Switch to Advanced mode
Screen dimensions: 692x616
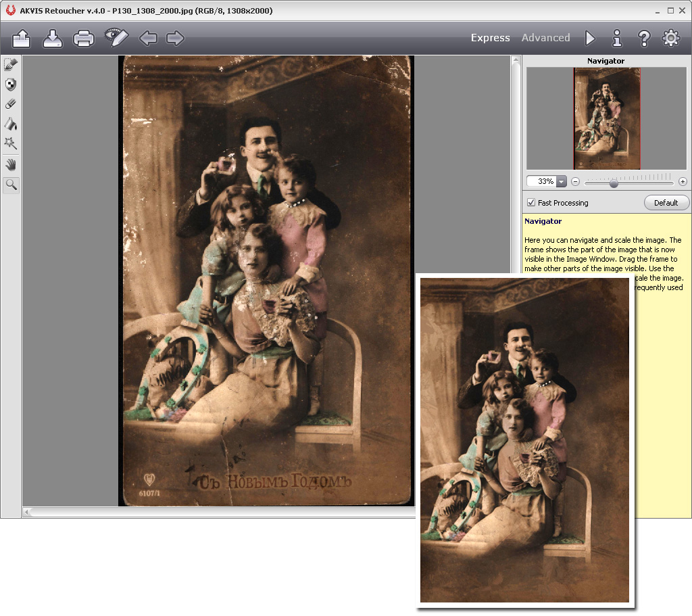point(545,38)
